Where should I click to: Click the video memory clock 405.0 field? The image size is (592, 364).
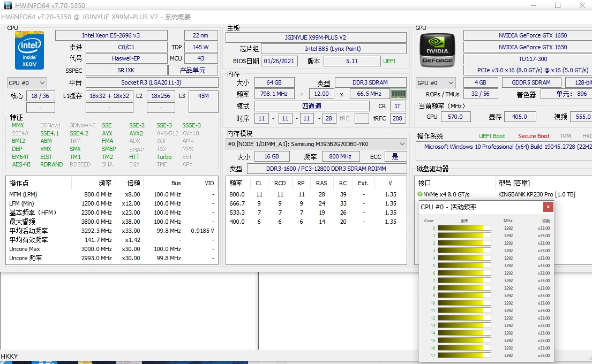(520, 117)
